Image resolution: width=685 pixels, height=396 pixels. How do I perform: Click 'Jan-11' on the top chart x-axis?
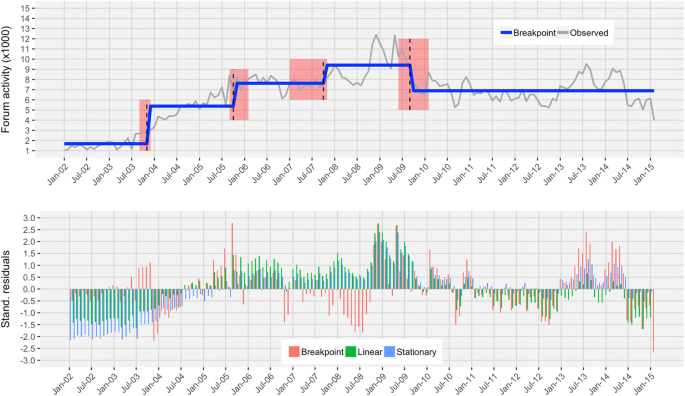(464, 174)
